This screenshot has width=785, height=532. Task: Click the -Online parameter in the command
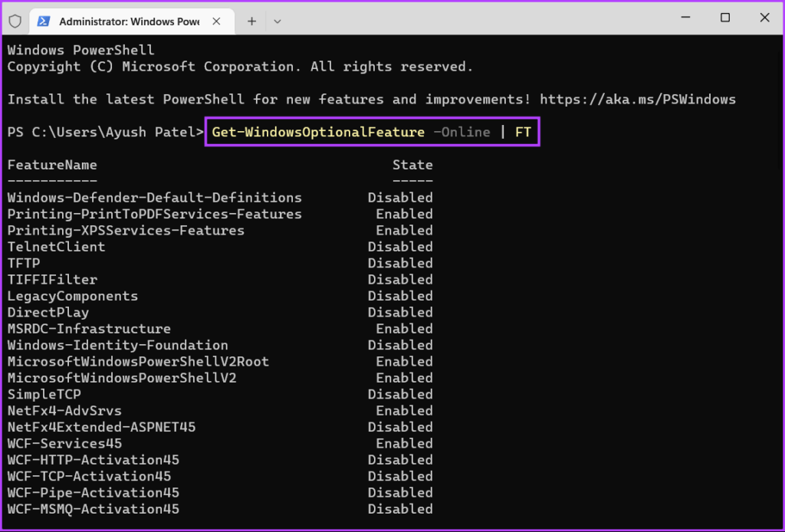click(461, 132)
